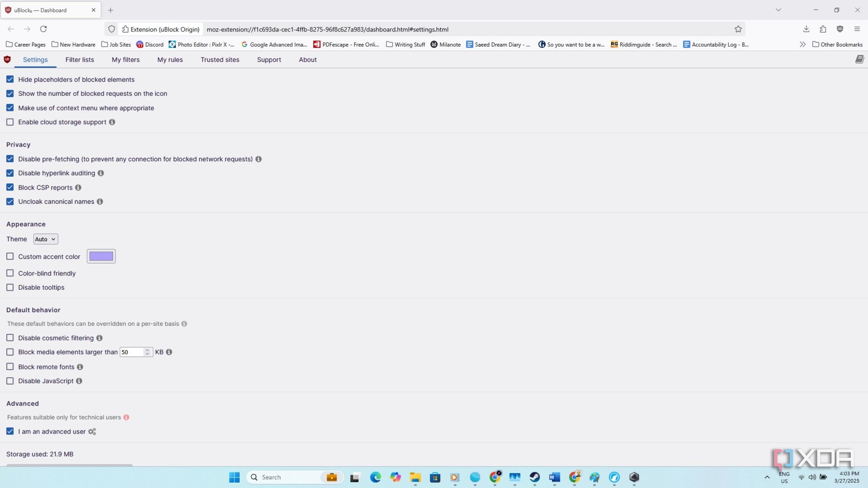
Task: Open the Other Bookmarks folder
Action: pos(837,44)
